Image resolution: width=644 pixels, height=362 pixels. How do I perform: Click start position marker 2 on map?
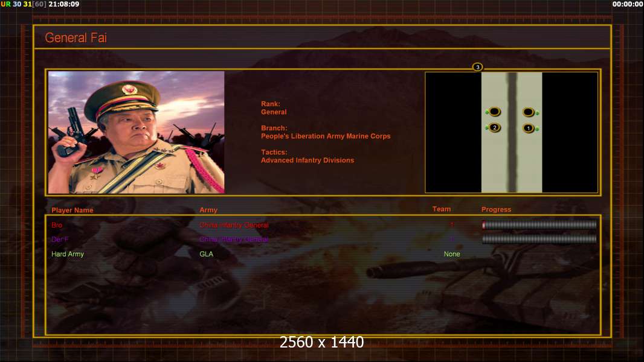495,127
